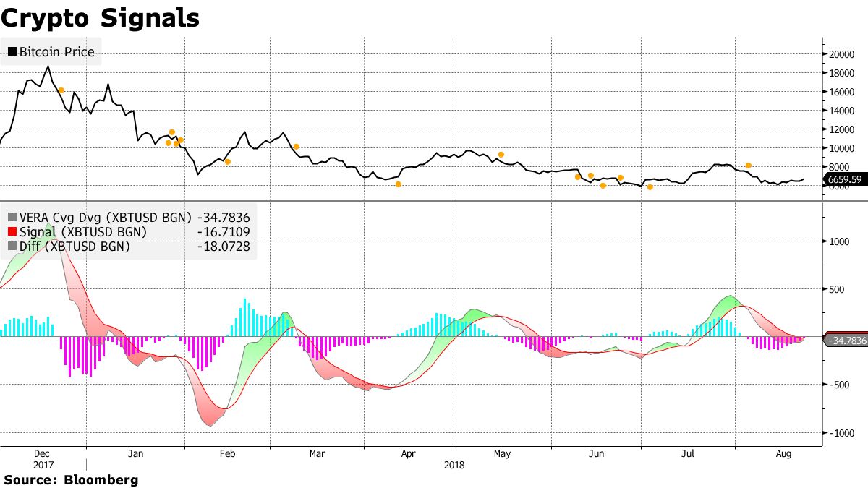Click the Diff value -18.0728 in legend
The height and width of the screenshot is (488, 868).
[x=223, y=247]
